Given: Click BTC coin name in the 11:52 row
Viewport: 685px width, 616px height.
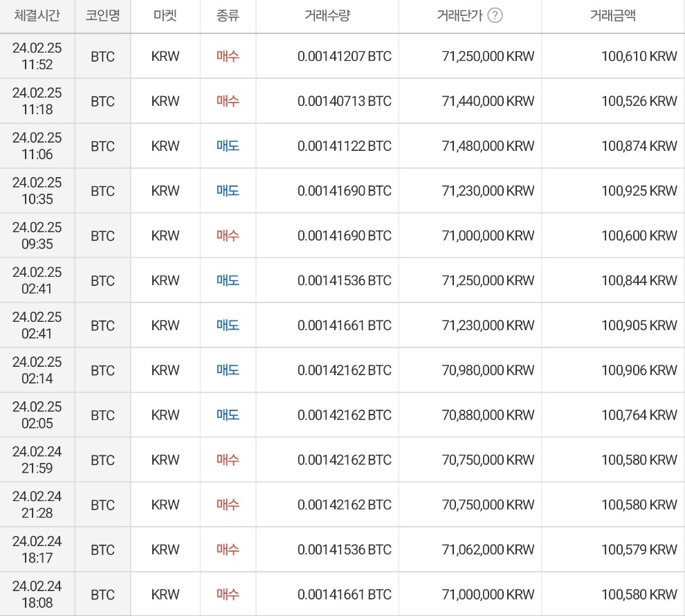Looking at the screenshot, I should click(102, 57).
